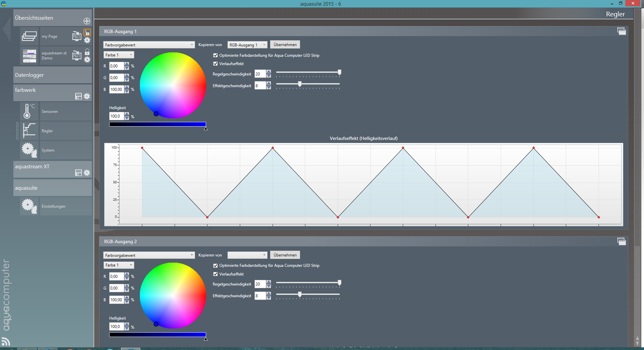The image size is (644, 350).
Task: Uncheck optimierte Farbdarstellung in RGB-Ausgang 1
Action: [x=215, y=55]
